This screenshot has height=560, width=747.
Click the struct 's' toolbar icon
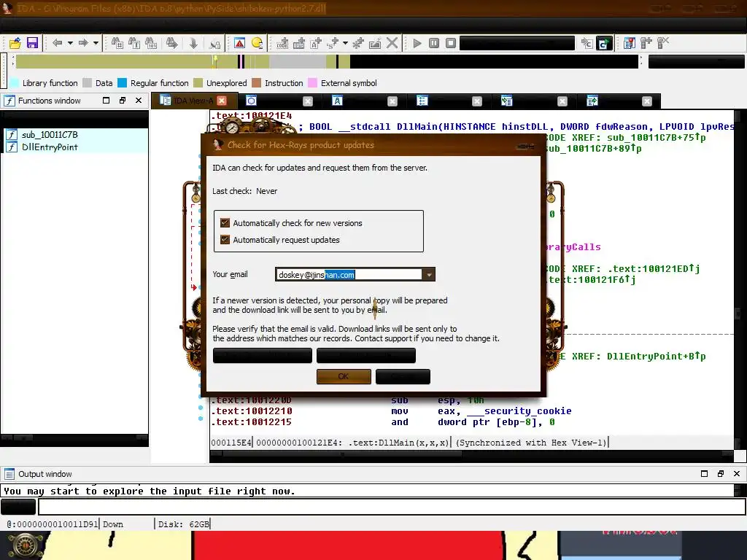tap(333, 43)
